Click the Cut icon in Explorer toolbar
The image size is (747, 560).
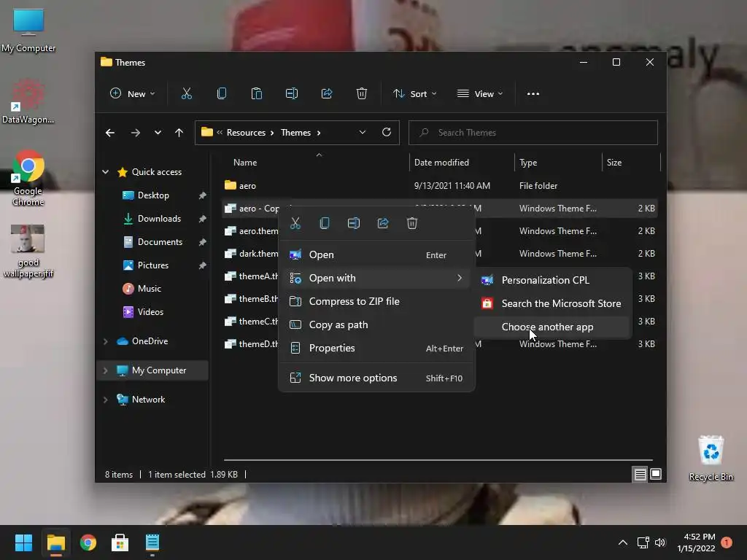click(187, 94)
